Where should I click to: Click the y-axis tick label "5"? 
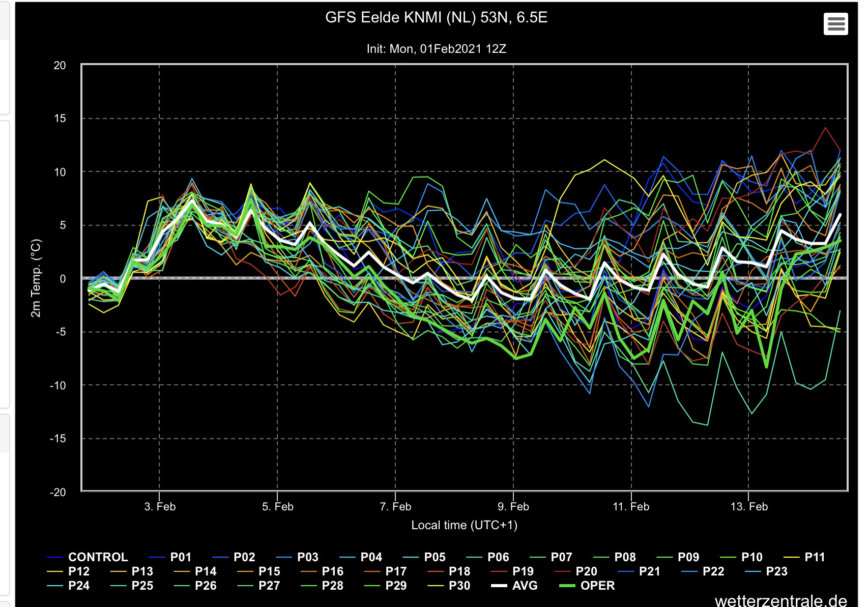pos(63,225)
